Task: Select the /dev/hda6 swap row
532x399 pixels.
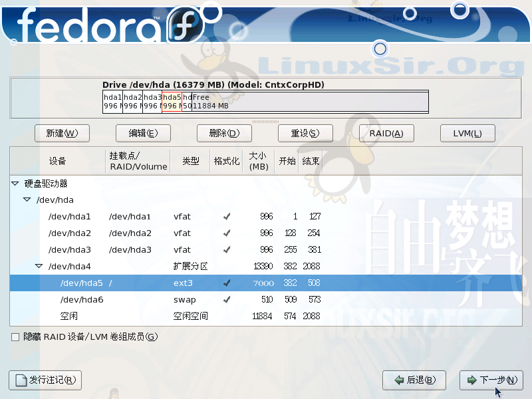Action: click(266, 300)
